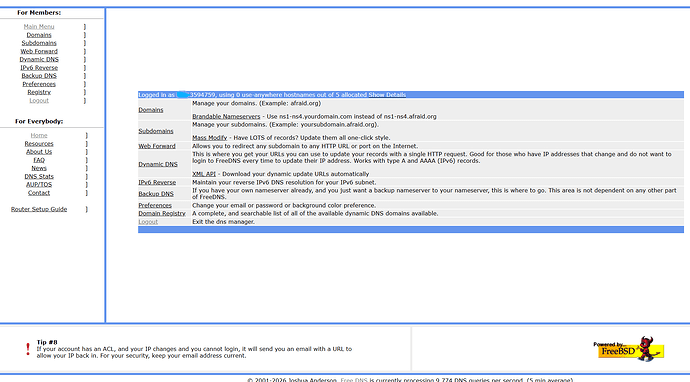The width and height of the screenshot is (690, 382).
Task: Open the Brandable Nameservers link
Action: click(226, 117)
